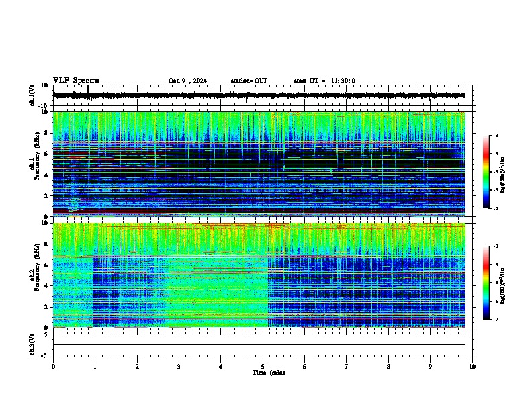
Task: Click the flat ch.3 voltage trace line
Action: click(x=259, y=345)
